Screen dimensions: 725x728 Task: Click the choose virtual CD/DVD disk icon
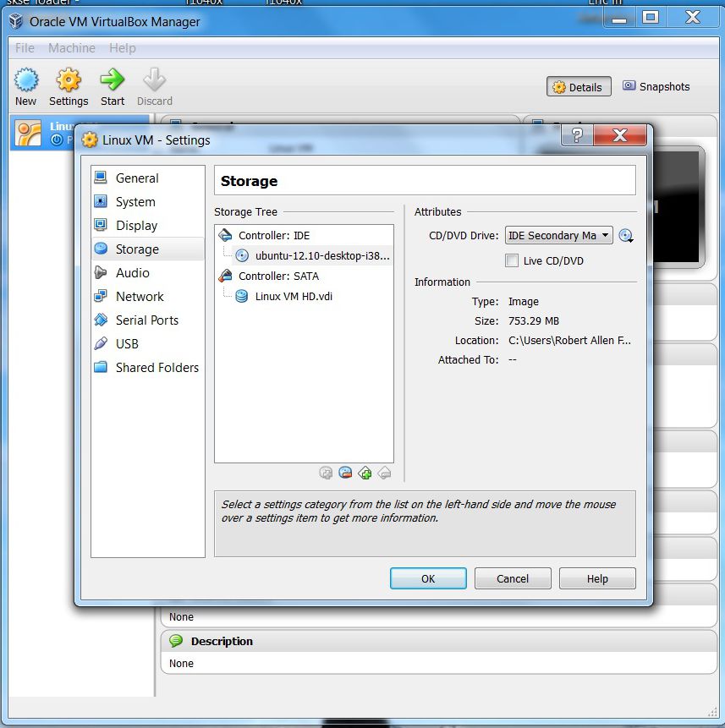click(x=626, y=236)
